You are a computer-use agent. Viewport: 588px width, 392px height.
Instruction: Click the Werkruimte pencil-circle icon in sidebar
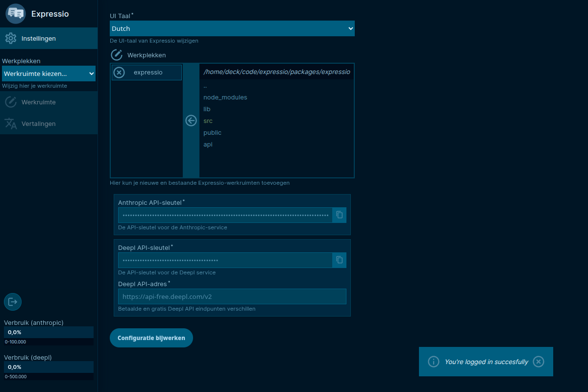tap(11, 102)
